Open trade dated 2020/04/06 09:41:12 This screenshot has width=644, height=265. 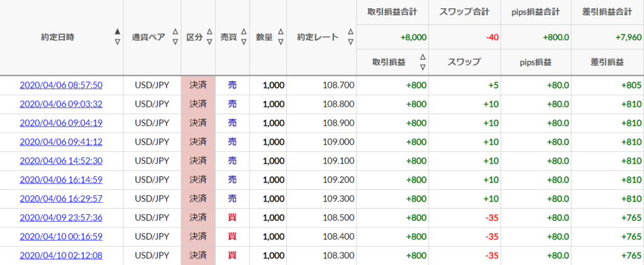pos(61,142)
